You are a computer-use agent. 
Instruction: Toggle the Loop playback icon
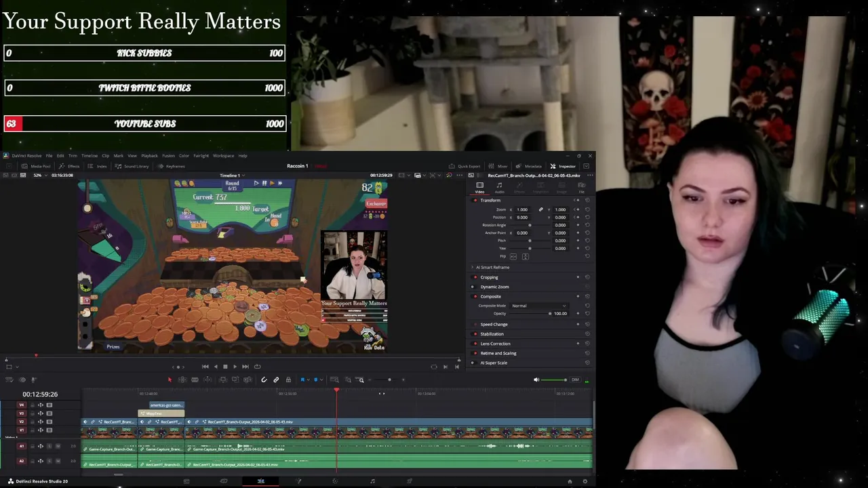click(x=257, y=367)
